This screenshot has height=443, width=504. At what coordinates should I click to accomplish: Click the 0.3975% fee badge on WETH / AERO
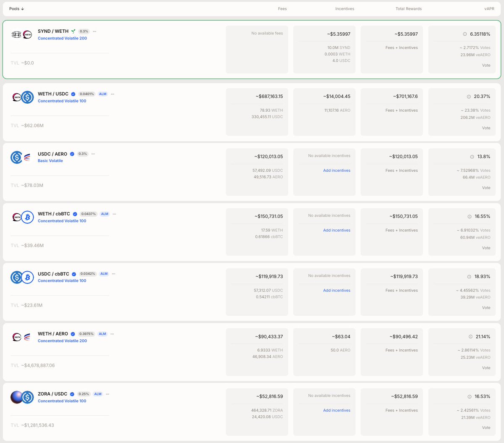coord(87,334)
